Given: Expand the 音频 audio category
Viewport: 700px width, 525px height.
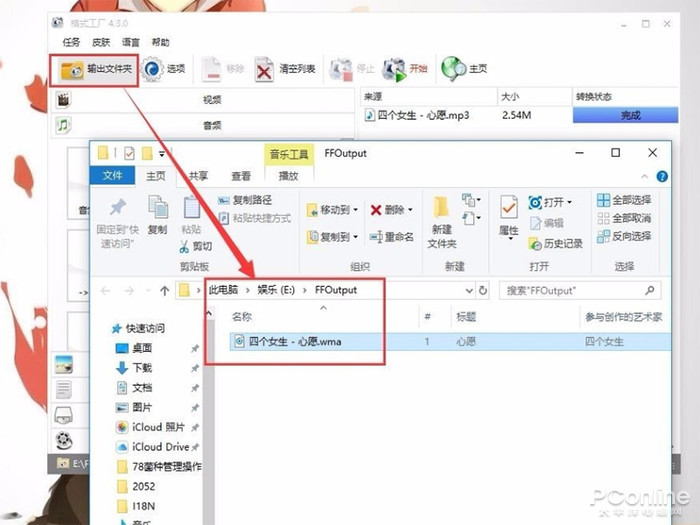Looking at the screenshot, I should pos(212,126).
